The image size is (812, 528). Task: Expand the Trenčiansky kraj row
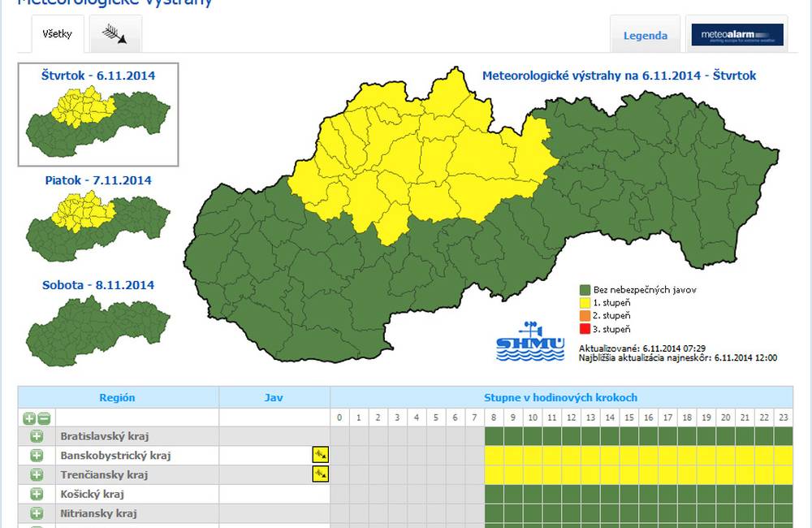(x=37, y=474)
